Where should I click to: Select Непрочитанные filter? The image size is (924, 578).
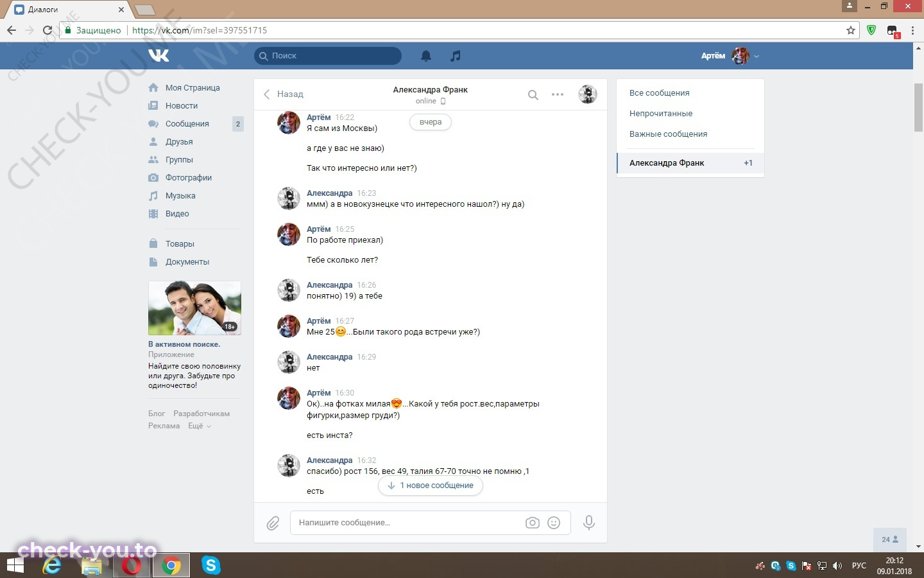(x=661, y=114)
